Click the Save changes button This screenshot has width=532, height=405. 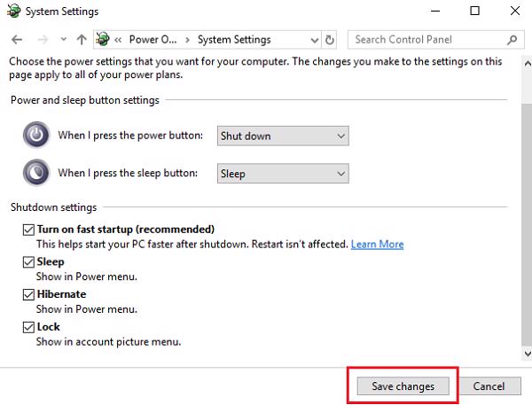[403, 386]
